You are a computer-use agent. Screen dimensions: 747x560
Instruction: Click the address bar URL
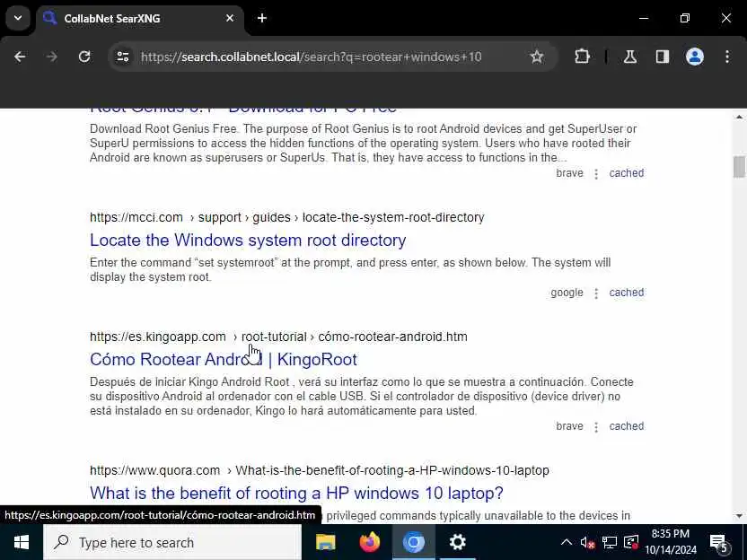coord(312,57)
